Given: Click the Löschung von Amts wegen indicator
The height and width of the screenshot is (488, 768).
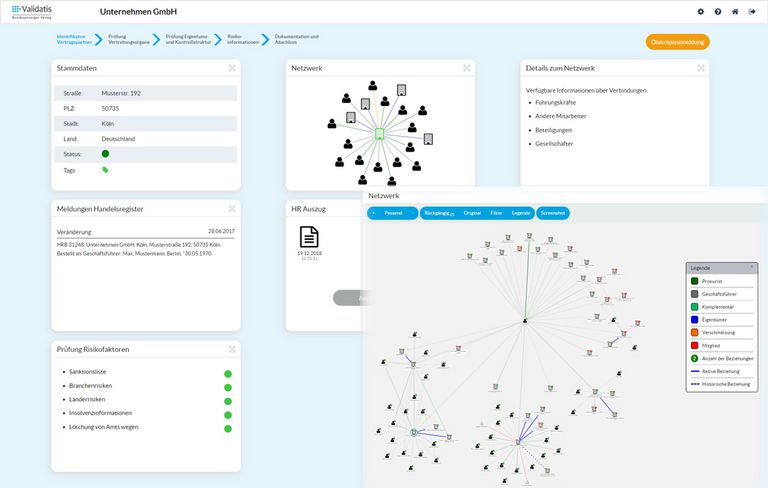Looking at the screenshot, I should click(x=228, y=429).
